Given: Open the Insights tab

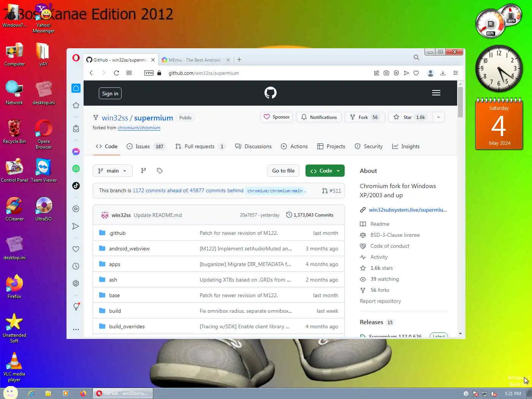Looking at the screenshot, I should 406,146.
